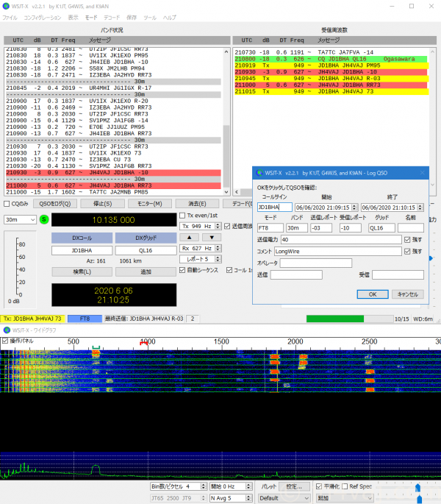The height and width of the screenshot is (504, 441).
Task: Click the WSJT-X icon in Log QSO title bar
Action: click(259, 173)
